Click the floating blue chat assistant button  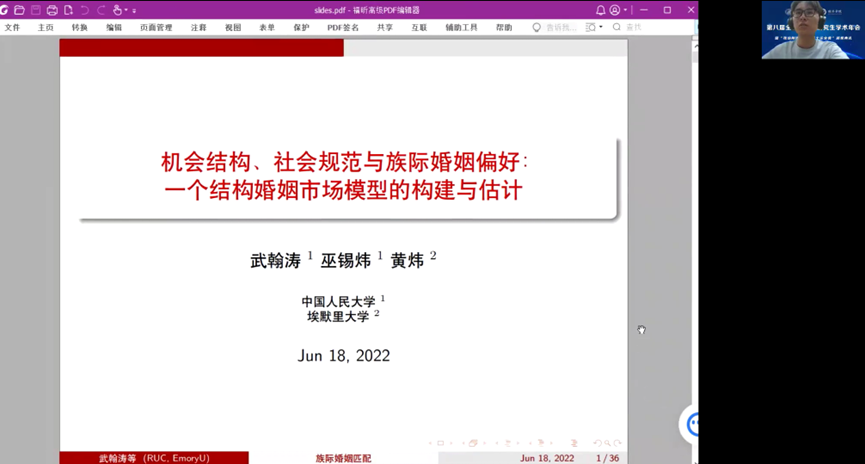click(690, 424)
